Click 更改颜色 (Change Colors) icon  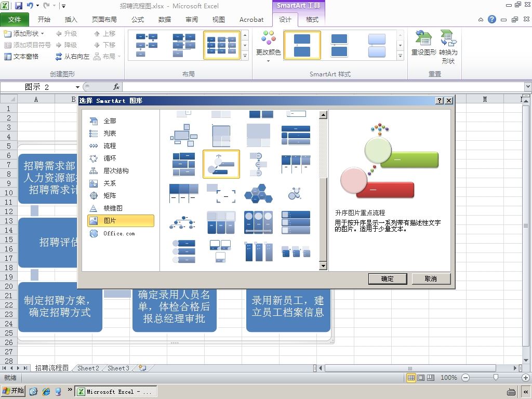pyautogui.click(x=268, y=46)
